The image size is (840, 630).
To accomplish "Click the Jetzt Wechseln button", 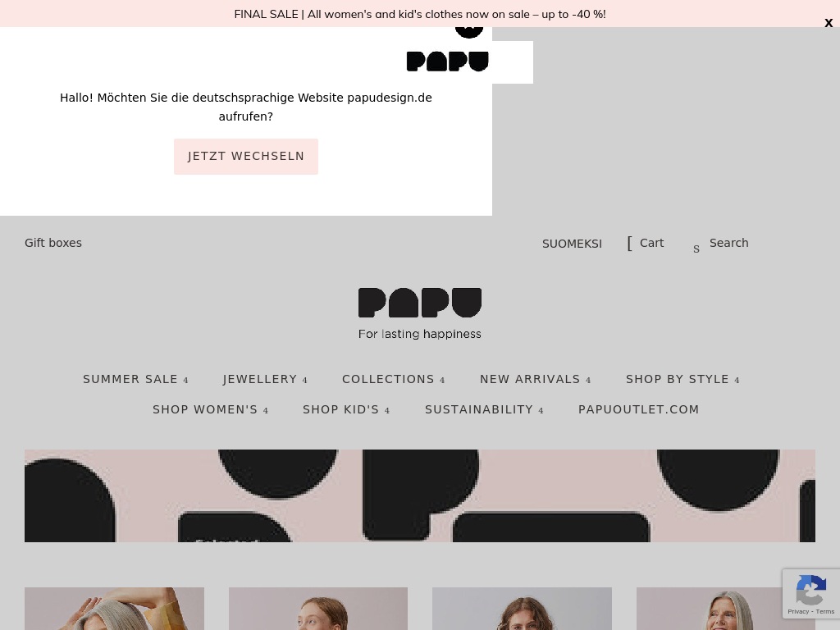I will pos(246,157).
